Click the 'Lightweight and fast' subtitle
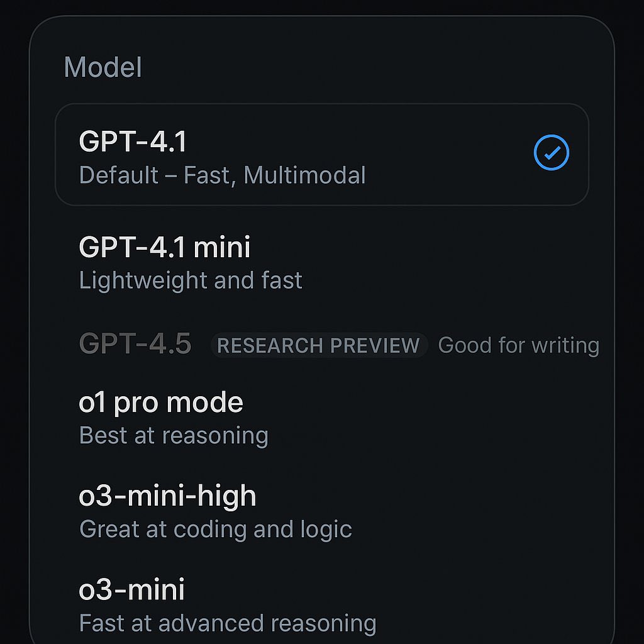644x644 pixels. [x=190, y=280]
